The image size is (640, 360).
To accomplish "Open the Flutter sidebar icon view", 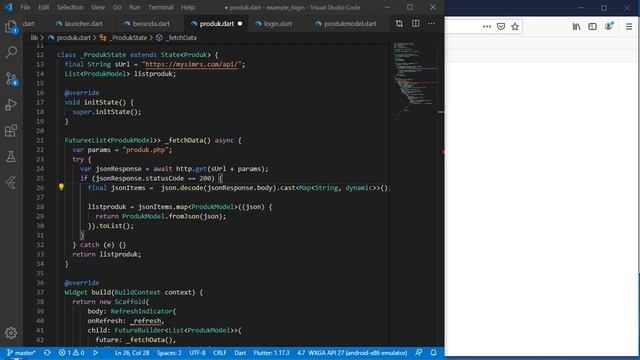I will click(11, 182).
